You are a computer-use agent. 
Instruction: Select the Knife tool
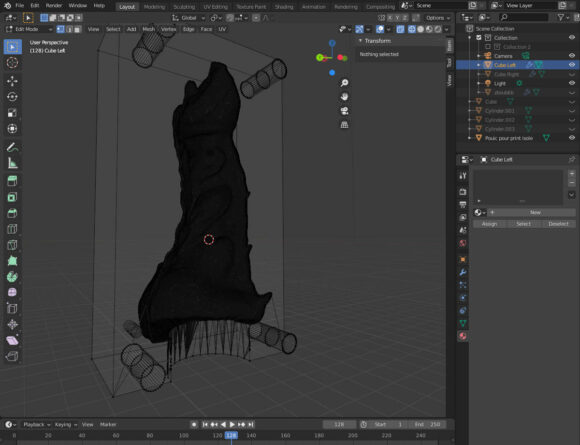click(13, 245)
